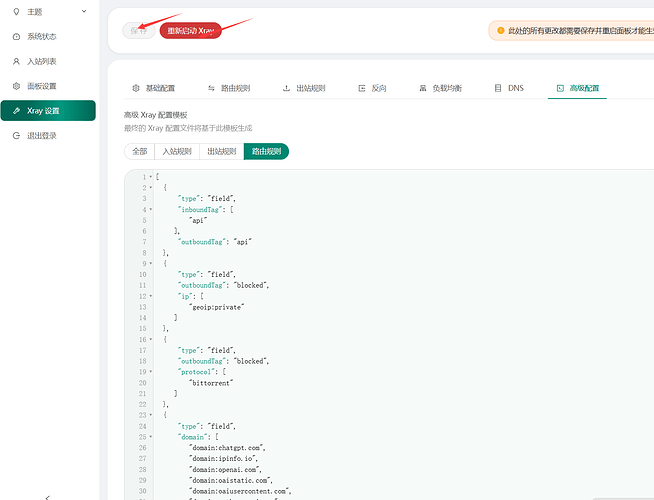Select Xray 设置 in the sidebar

click(x=48, y=111)
